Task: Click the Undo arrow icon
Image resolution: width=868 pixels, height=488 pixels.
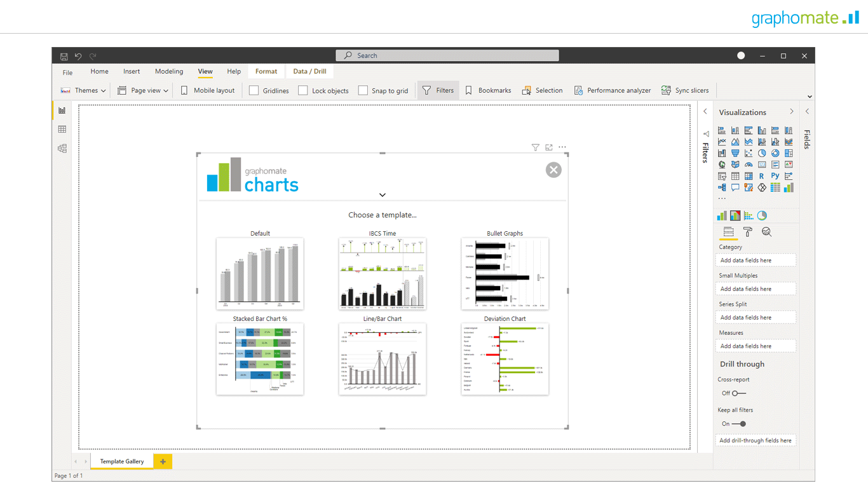Action: pyautogui.click(x=78, y=56)
